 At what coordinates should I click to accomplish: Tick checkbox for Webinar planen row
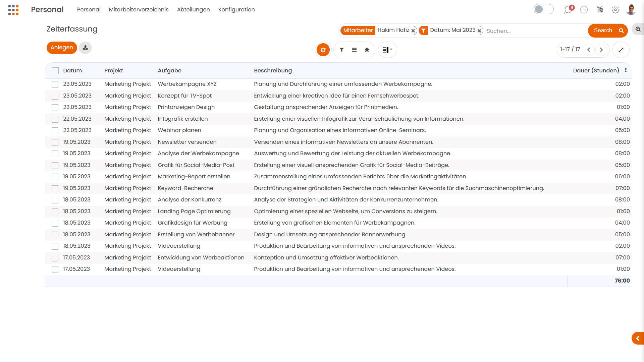(55, 131)
